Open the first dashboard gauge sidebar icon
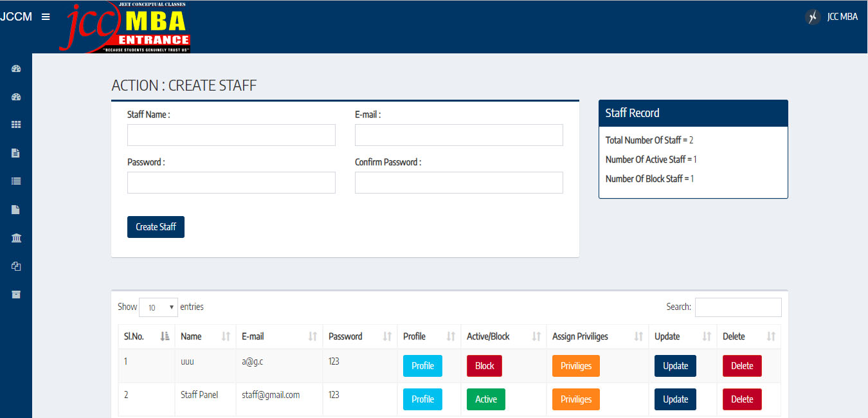This screenshot has width=868, height=418. pos(16,69)
